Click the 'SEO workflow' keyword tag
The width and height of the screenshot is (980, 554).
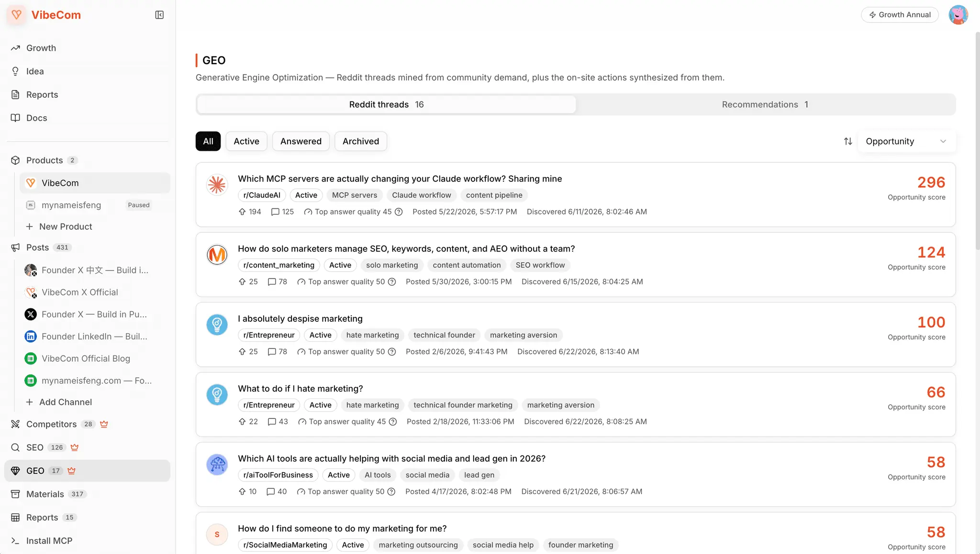click(x=540, y=265)
